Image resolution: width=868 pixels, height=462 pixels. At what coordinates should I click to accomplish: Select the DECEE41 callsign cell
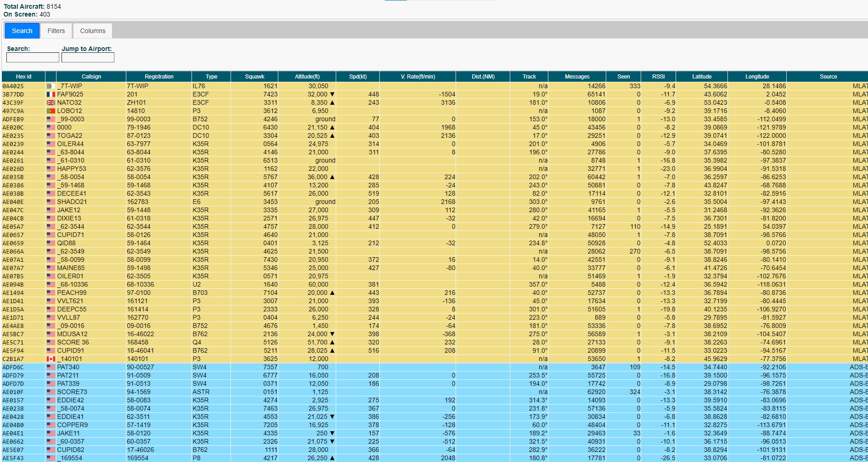coord(91,194)
